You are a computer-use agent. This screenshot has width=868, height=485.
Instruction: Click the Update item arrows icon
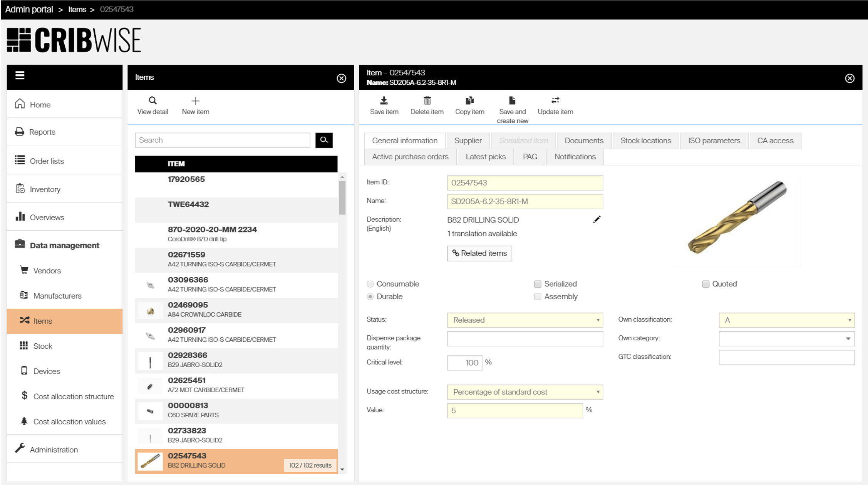pos(555,101)
